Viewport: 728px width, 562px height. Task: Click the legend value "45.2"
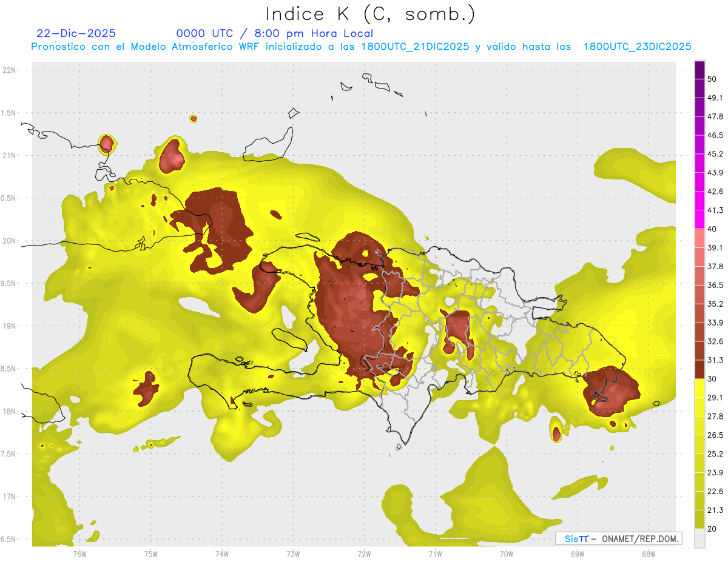pyautogui.click(x=715, y=154)
